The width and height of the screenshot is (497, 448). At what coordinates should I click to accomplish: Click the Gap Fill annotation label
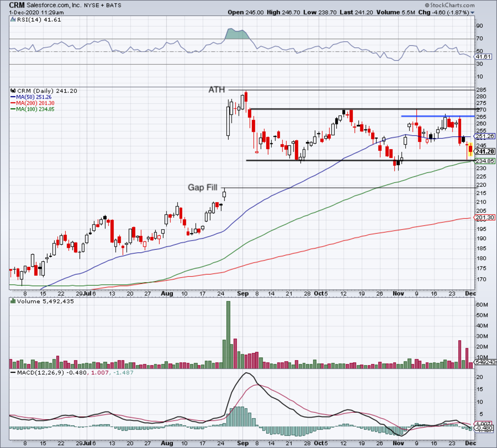(x=203, y=188)
